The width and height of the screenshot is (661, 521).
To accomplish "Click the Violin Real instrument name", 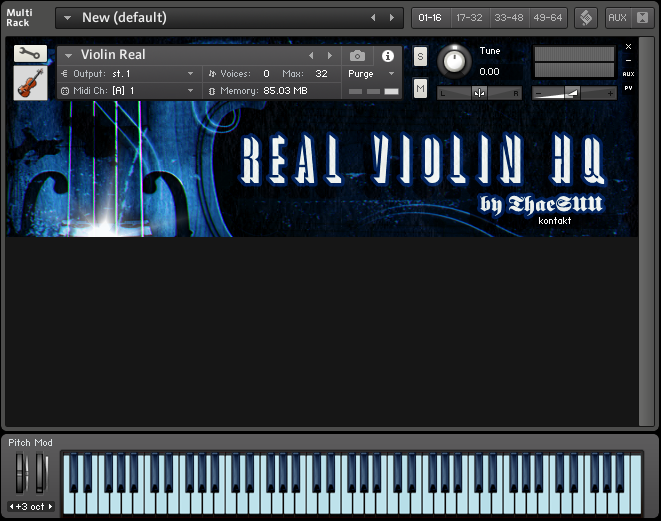I will coord(113,55).
